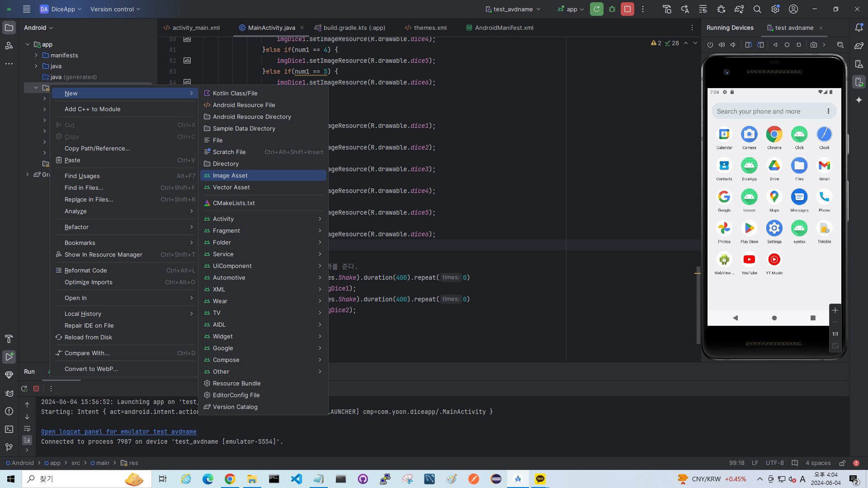
Task: Expand the manifests folder node
Action: [36, 55]
